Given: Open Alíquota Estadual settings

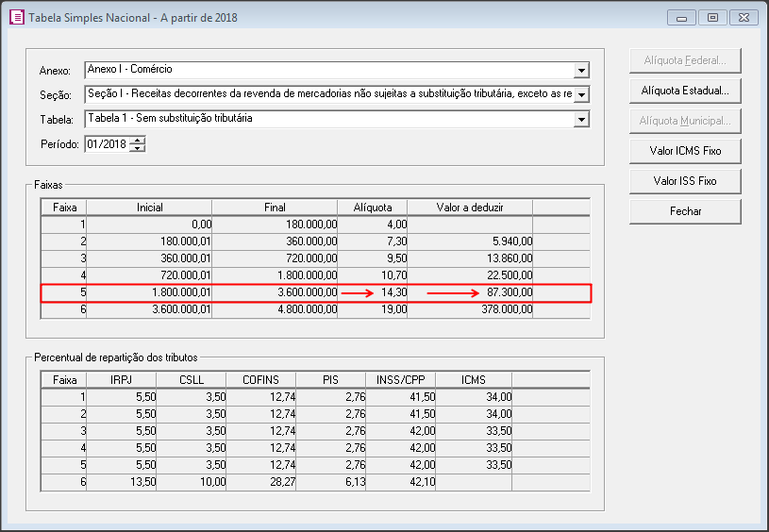Looking at the screenshot, I should point(685,91).
